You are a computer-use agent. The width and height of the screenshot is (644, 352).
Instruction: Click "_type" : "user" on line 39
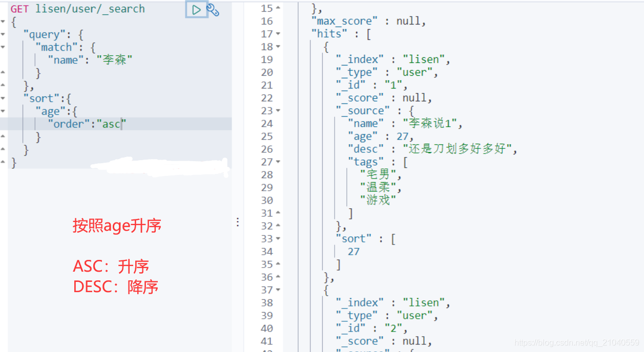[387, 315]
